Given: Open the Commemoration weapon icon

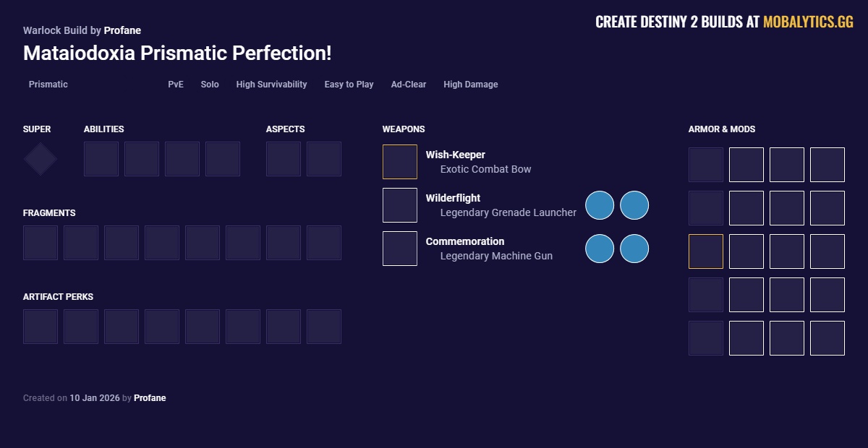Looking at the screenshot, I should pos(400,249).
